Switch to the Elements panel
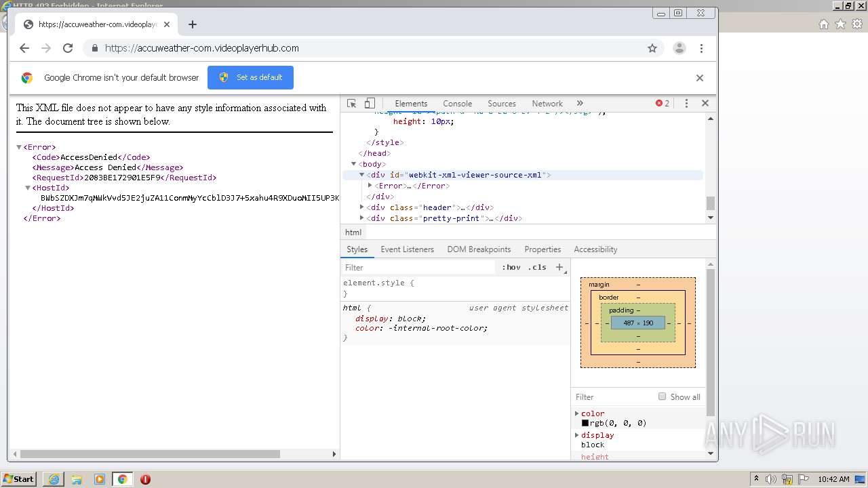 pos(411,104)
